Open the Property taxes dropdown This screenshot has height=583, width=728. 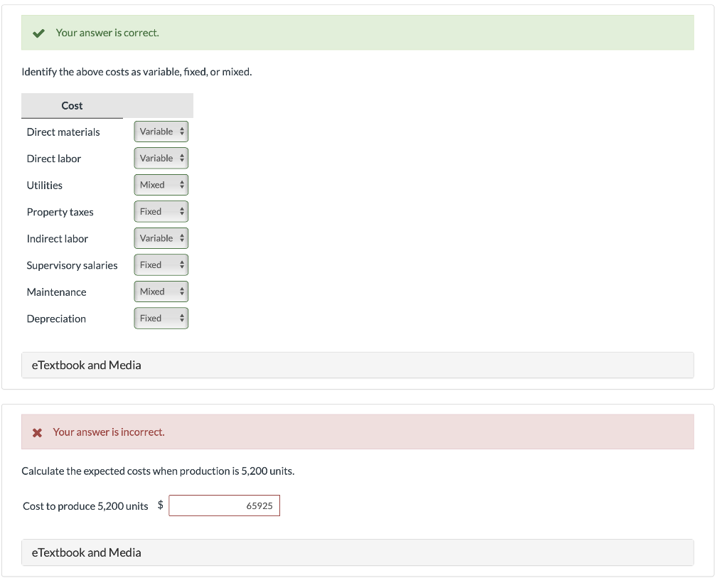point(161,211)
